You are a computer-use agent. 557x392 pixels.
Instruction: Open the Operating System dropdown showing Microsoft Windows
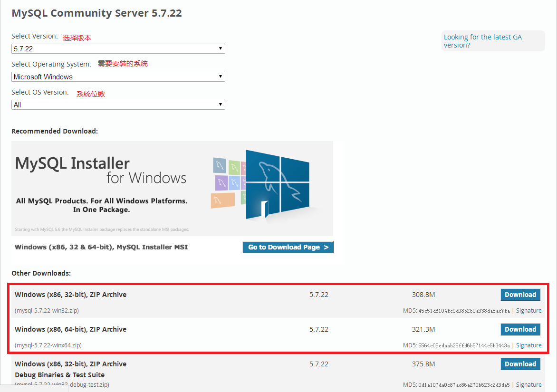coord(118,76)
